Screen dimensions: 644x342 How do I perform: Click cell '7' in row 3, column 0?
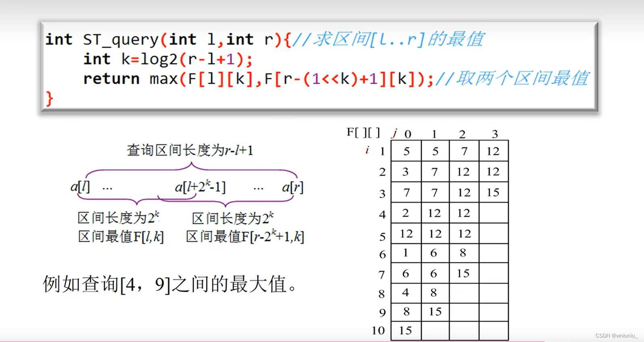click(x=406, y=192)
